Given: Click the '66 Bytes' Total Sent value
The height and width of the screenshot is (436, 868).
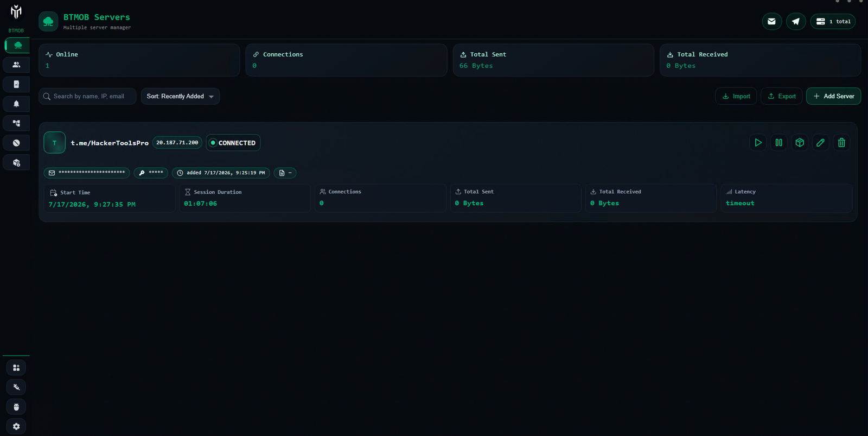Looking at the screenshot, I should [476, 66].
